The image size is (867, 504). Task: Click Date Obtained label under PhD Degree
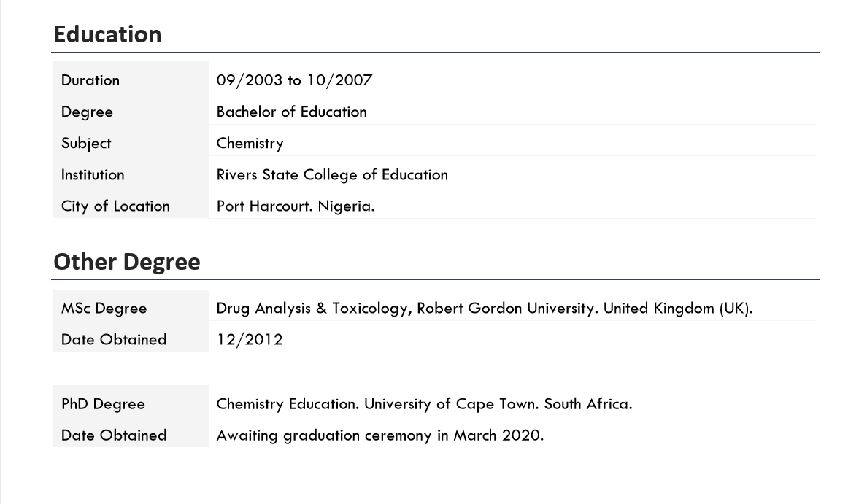point(114,435)
